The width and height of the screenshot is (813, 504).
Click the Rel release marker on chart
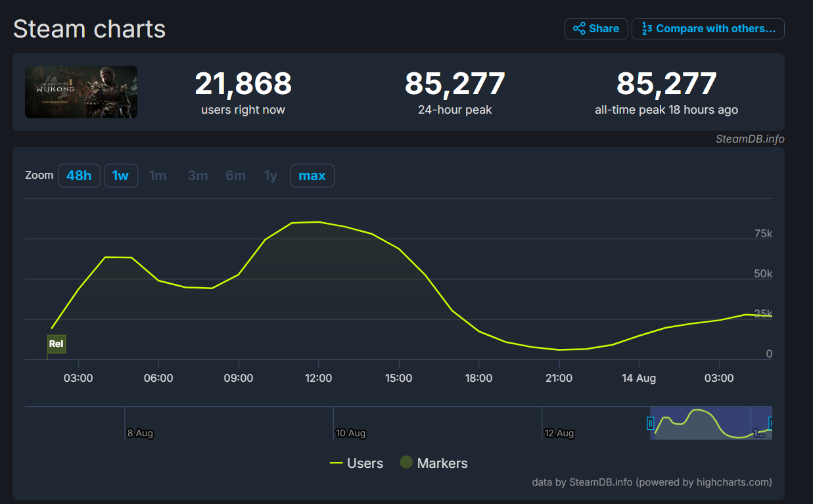(57, 344)
